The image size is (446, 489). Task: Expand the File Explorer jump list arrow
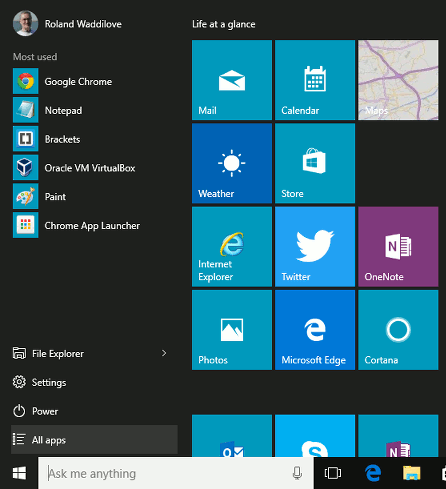tap(164, 353)
